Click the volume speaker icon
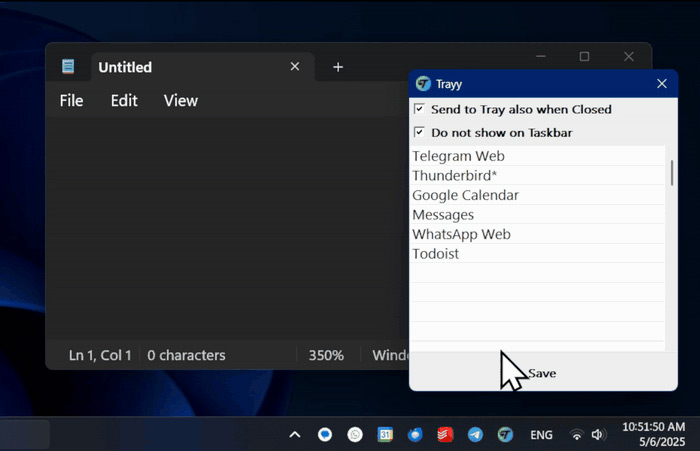Image resolution: width=700 pixels, height=451 pixels. [597, 434]
